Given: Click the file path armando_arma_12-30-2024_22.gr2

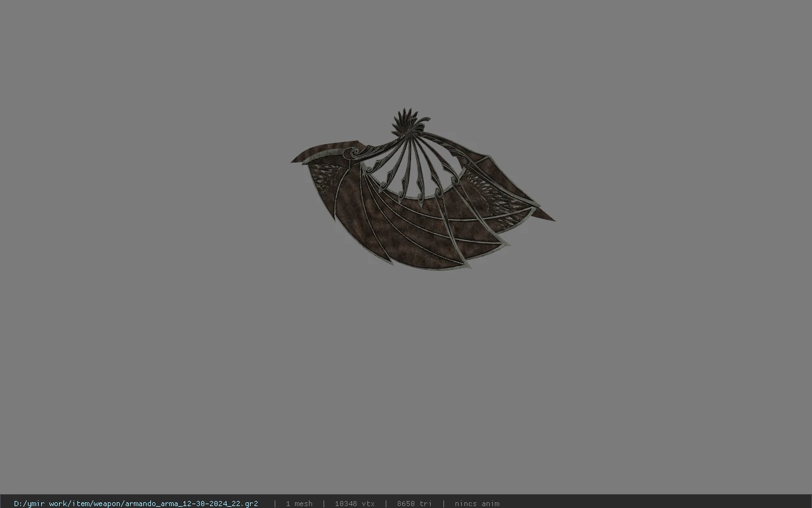Looking at the screenshot, I should tap(136, 504).
